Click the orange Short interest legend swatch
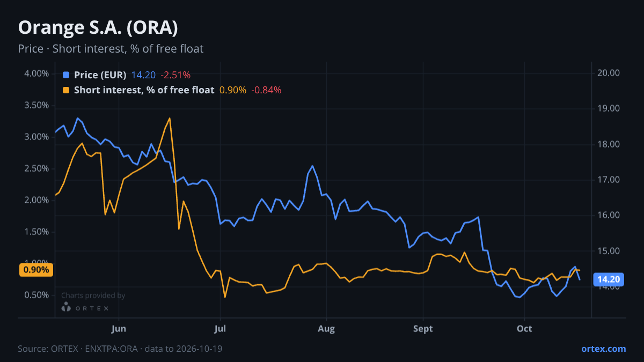644x362 pixels. [66, 90]
